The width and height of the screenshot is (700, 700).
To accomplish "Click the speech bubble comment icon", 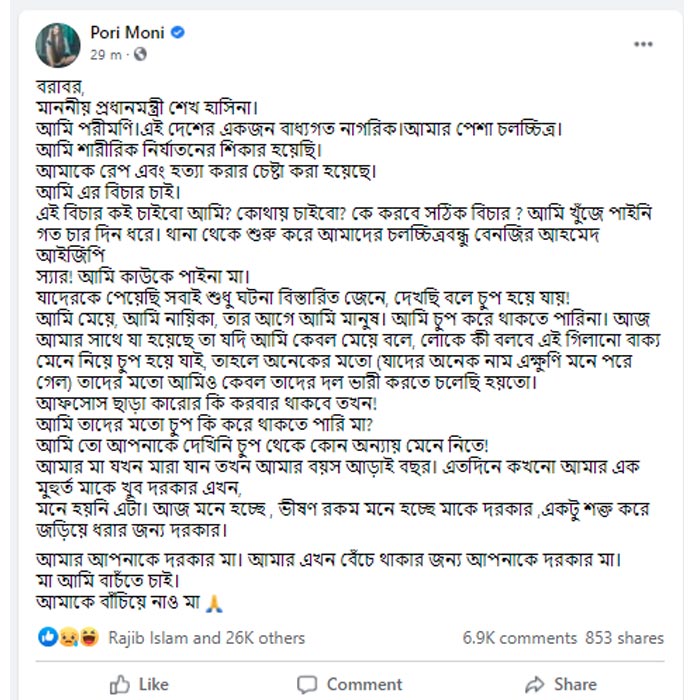I will pos(308,684).
